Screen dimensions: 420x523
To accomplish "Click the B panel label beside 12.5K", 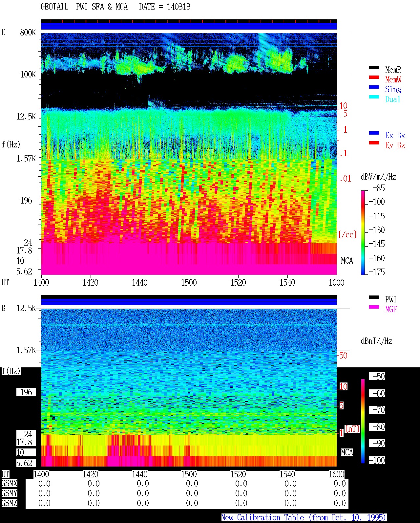I will [4, 308].
